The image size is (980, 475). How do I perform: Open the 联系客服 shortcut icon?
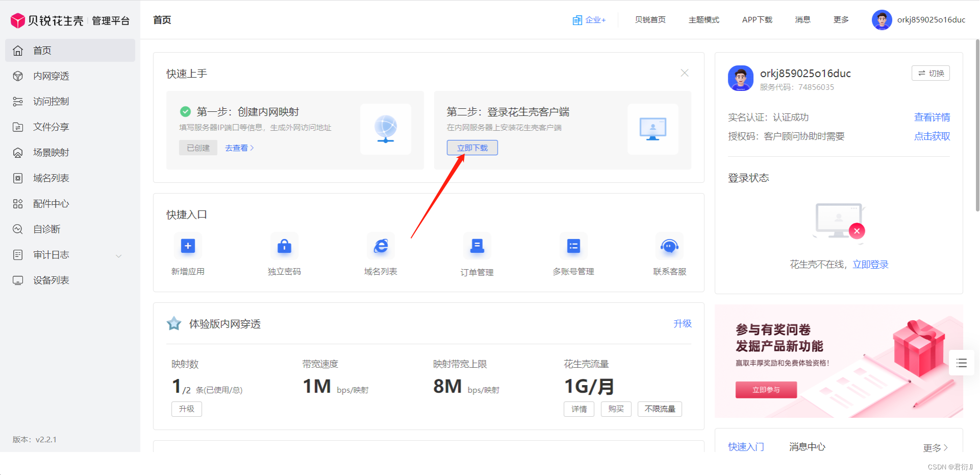(670, 246)
